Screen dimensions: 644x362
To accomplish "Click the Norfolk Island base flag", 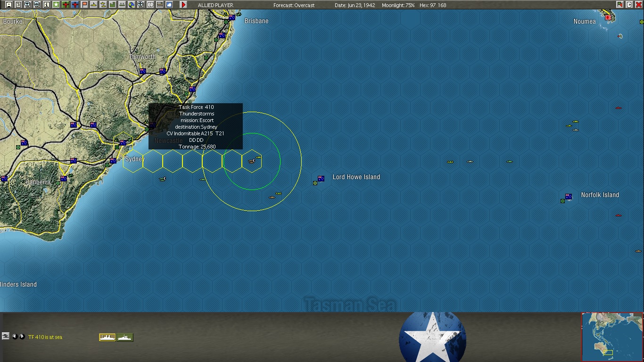I will pyautogui.click(x=569, y=197).
